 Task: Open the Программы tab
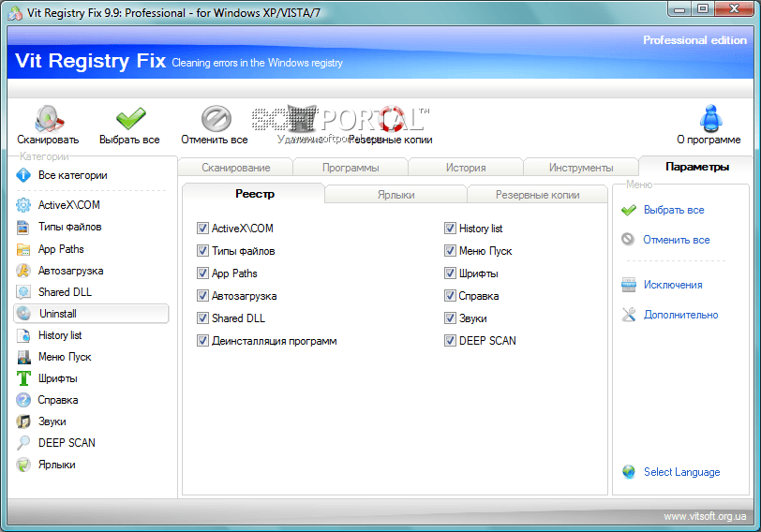[351, 168]
